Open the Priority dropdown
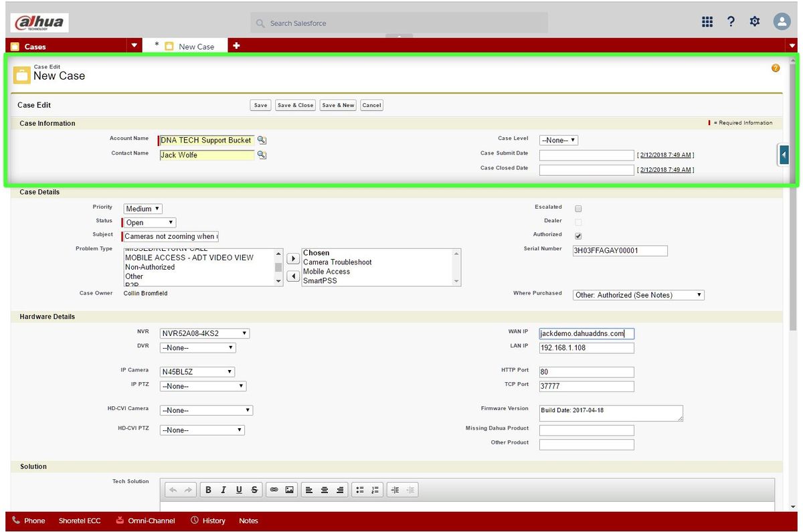The height and width of the screenshot is (532, 803). (x=143, y=209)
